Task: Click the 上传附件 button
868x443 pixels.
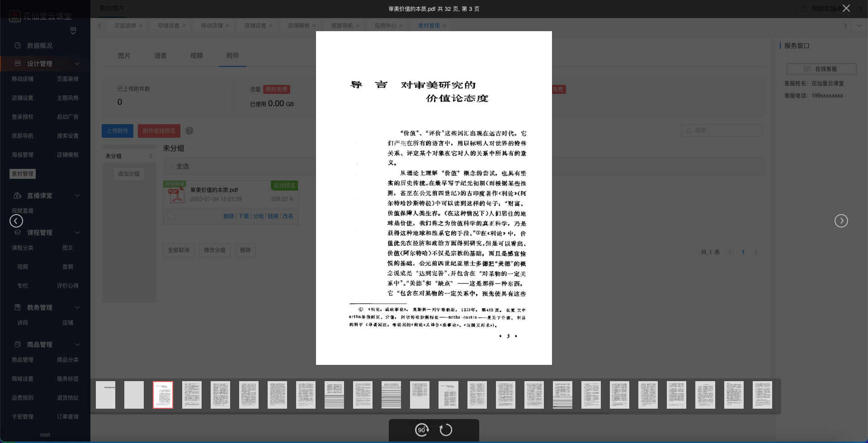Action: (118, 131)
